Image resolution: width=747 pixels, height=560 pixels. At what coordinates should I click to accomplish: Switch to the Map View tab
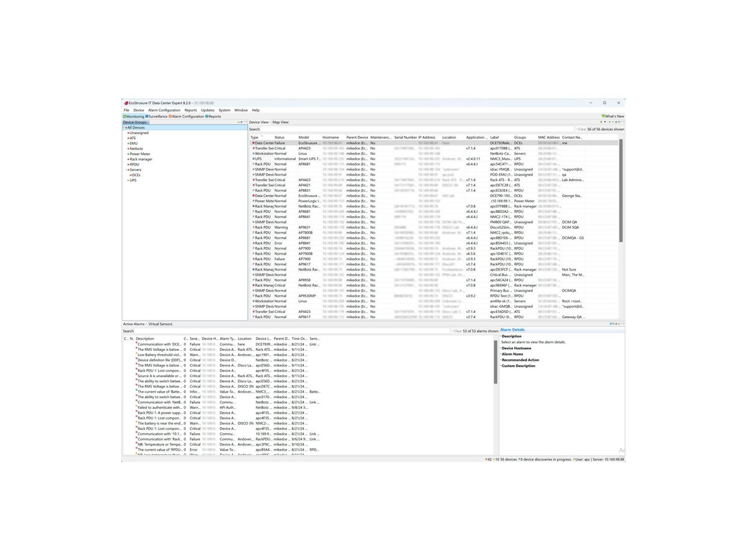coord(280,122)
